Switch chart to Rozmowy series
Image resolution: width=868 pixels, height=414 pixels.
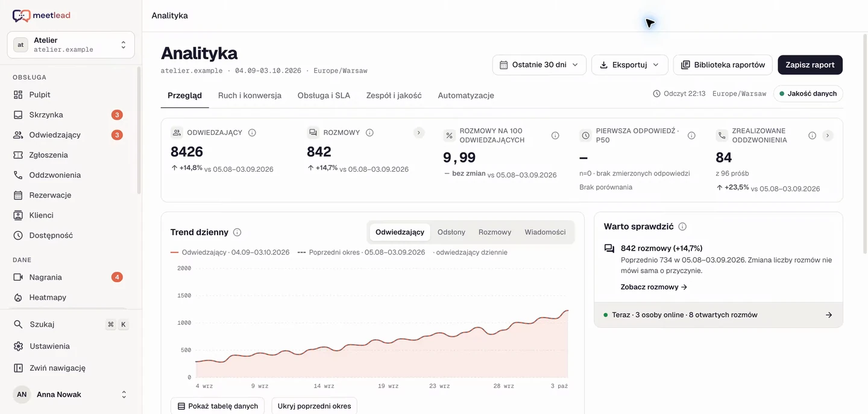pyautogui.click(x=495, y=232)
